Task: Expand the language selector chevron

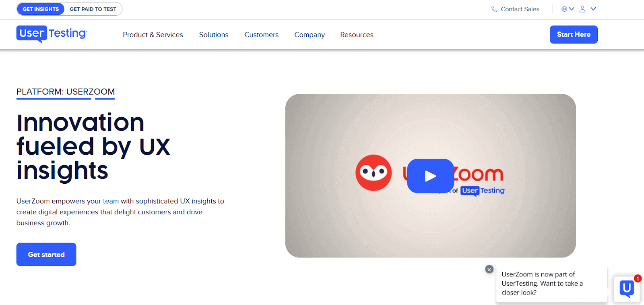Action: 572,9
